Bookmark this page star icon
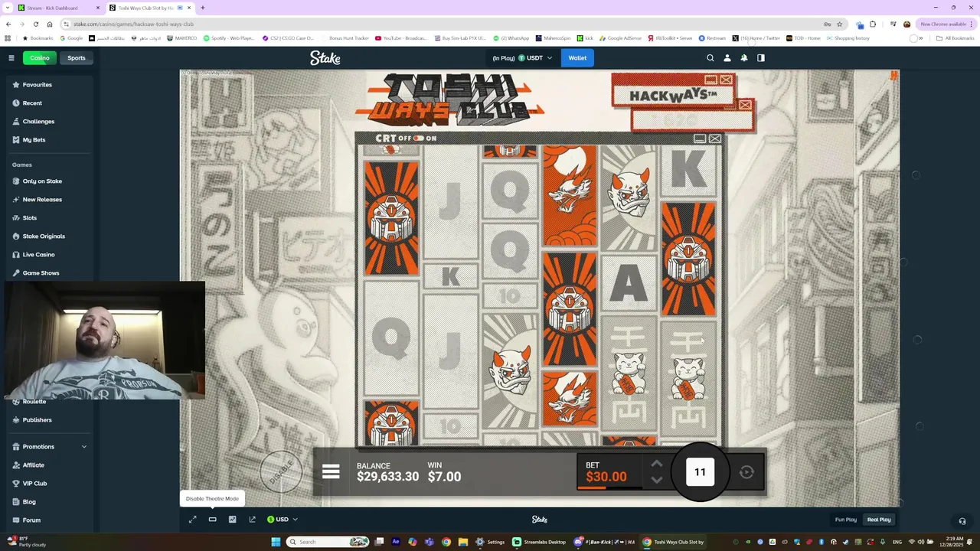 tap(839, 24)
